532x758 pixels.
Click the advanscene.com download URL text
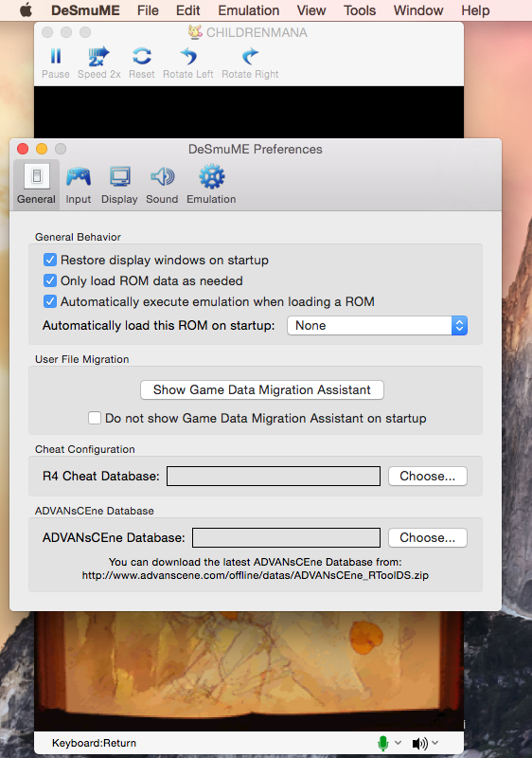pyautogui.click(x=256, y=575)
